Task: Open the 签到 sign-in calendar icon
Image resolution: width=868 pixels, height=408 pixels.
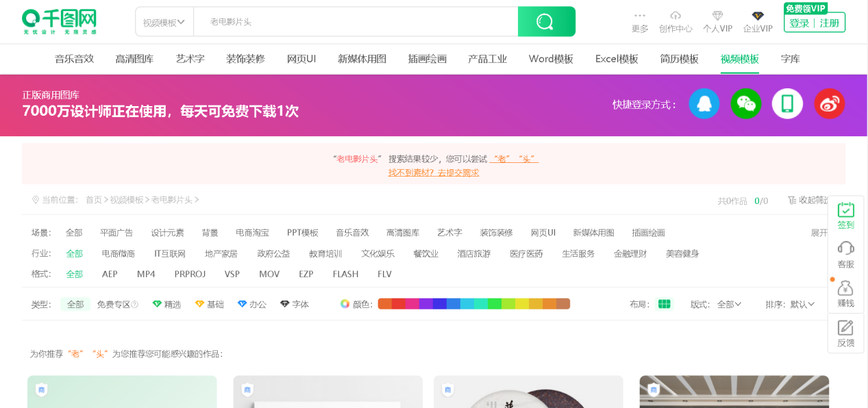Action: pos(845,209)
